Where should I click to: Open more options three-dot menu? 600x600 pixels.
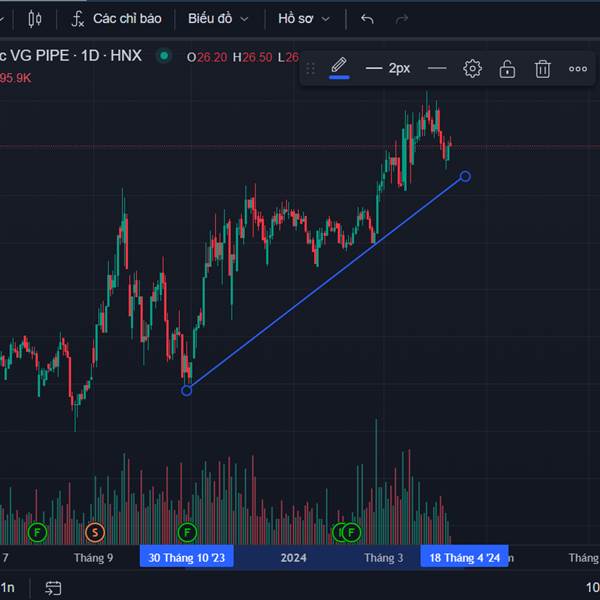click(x=578, y=68)
